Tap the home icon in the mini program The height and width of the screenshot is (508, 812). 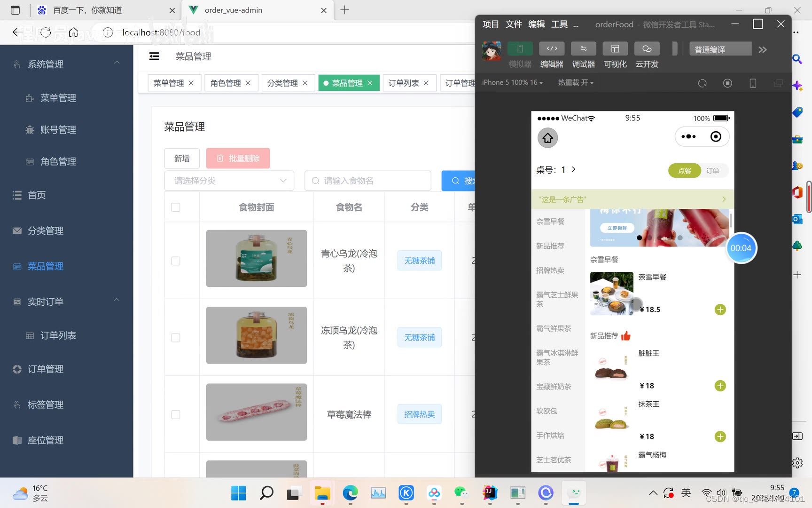[547, 138]
